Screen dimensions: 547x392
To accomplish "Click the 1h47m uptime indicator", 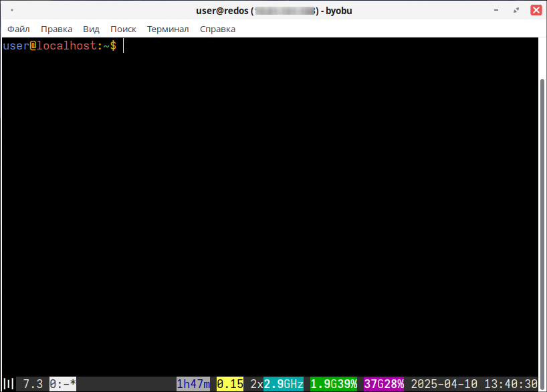I will tap(193, 384).
